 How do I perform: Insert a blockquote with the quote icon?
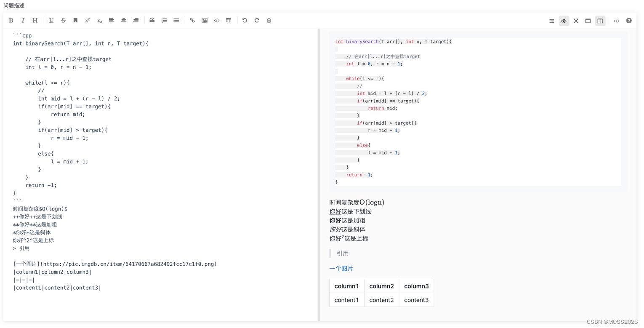pos(152,20)
